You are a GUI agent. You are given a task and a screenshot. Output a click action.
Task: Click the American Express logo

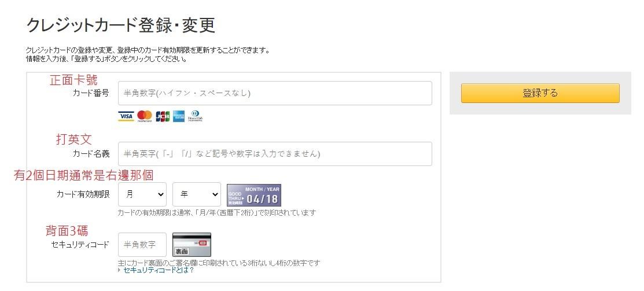(x=178, y=116)
